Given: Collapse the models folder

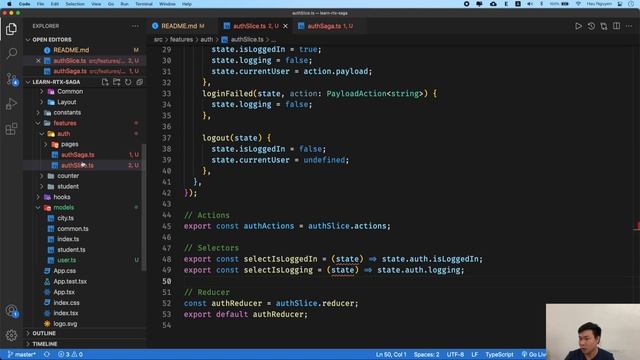Looking at the screenshot, I should point(38,208).
